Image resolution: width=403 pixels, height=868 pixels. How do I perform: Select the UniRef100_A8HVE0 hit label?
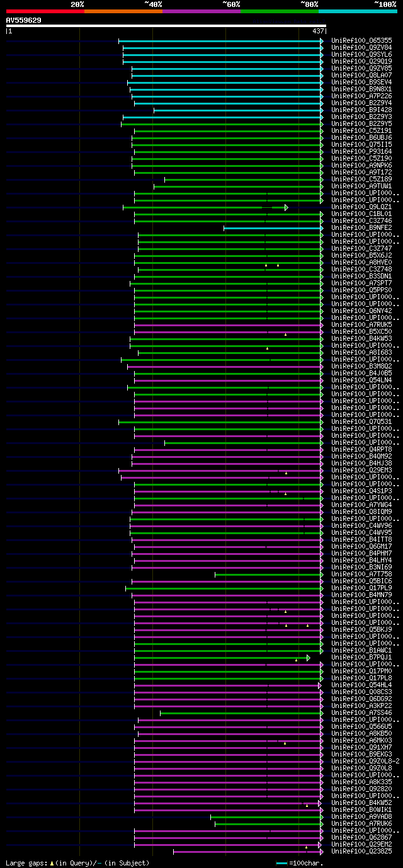click(361, 263)
